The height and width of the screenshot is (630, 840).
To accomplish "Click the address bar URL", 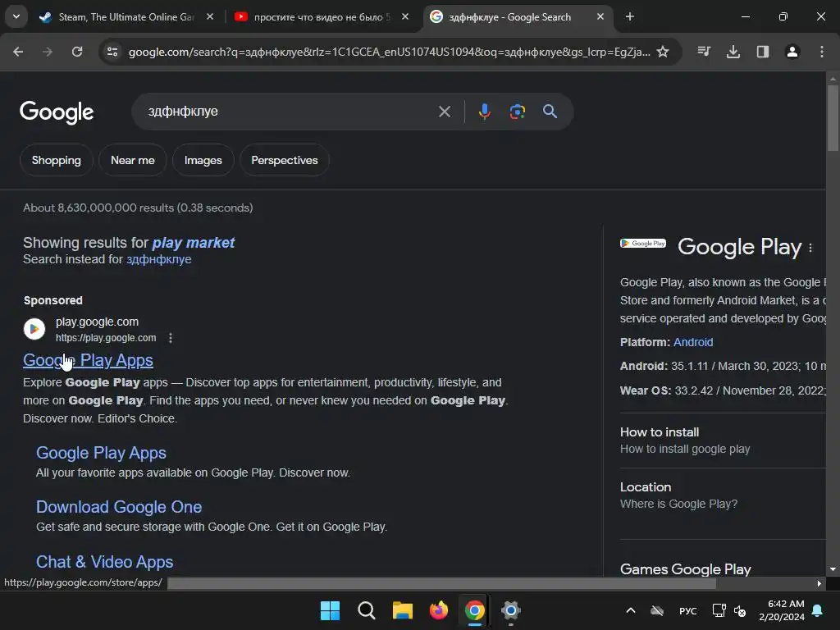I will pos(389,52).
